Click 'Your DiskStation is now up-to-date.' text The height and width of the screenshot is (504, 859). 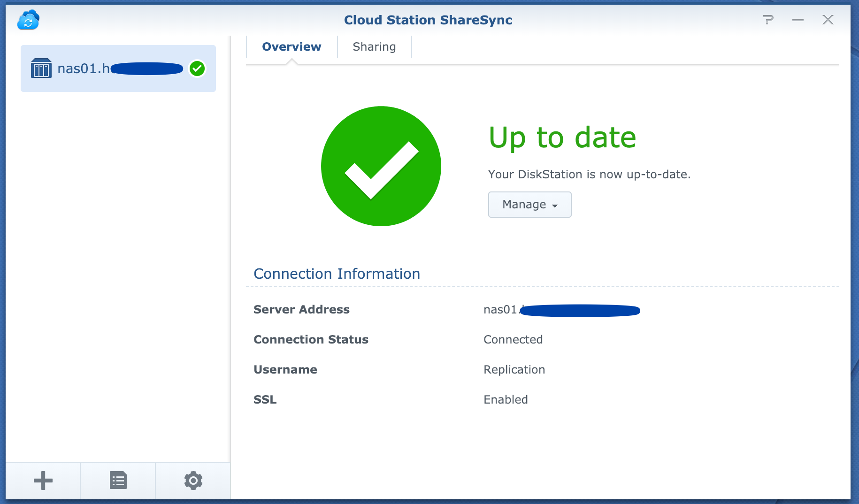590,175
